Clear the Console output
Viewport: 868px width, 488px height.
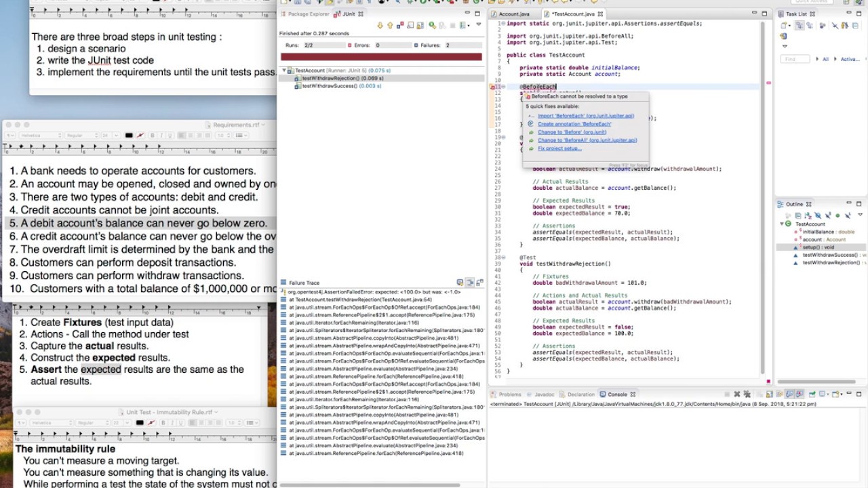tap(759, 394)
